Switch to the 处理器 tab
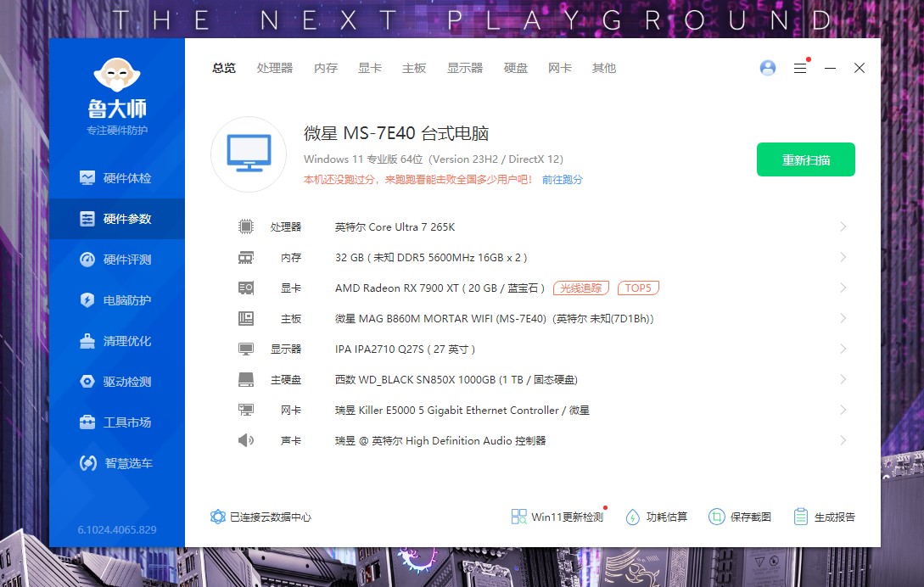The height and width of the screenshot is (587, 924). coord(275,68)
